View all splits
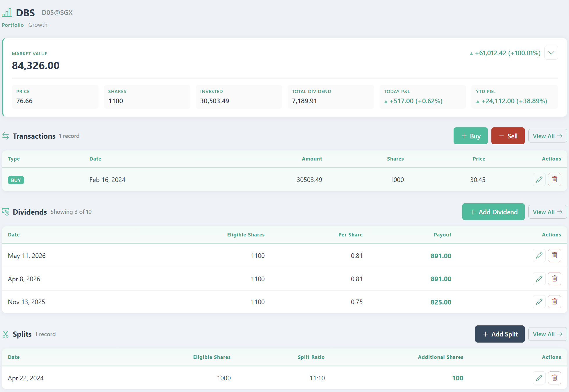569x392 pixels. [x=547, y=334]
